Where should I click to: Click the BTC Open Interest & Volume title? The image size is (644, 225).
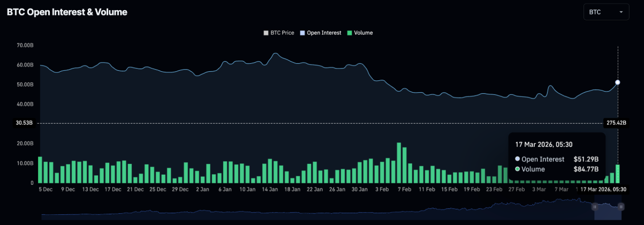point(67,12)
